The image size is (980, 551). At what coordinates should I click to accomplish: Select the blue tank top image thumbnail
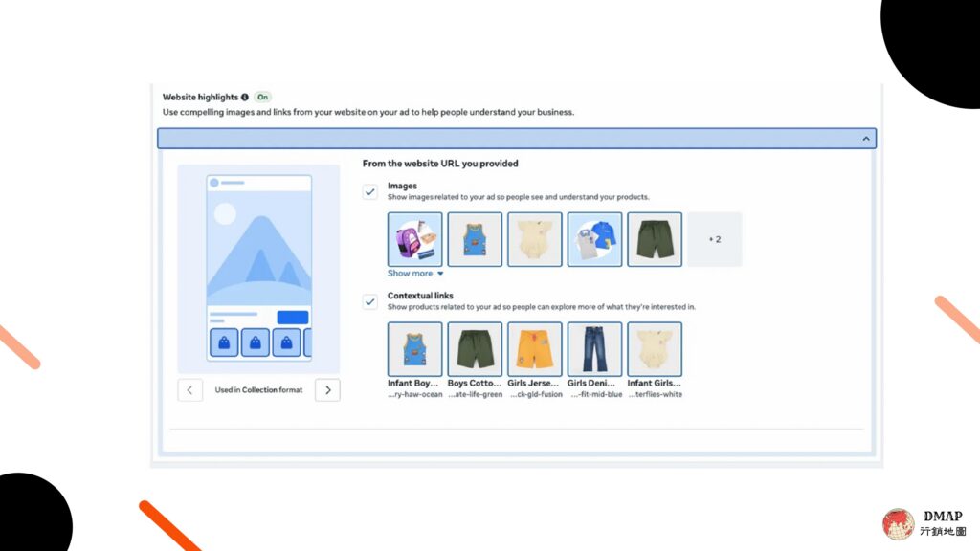point(475,239)
